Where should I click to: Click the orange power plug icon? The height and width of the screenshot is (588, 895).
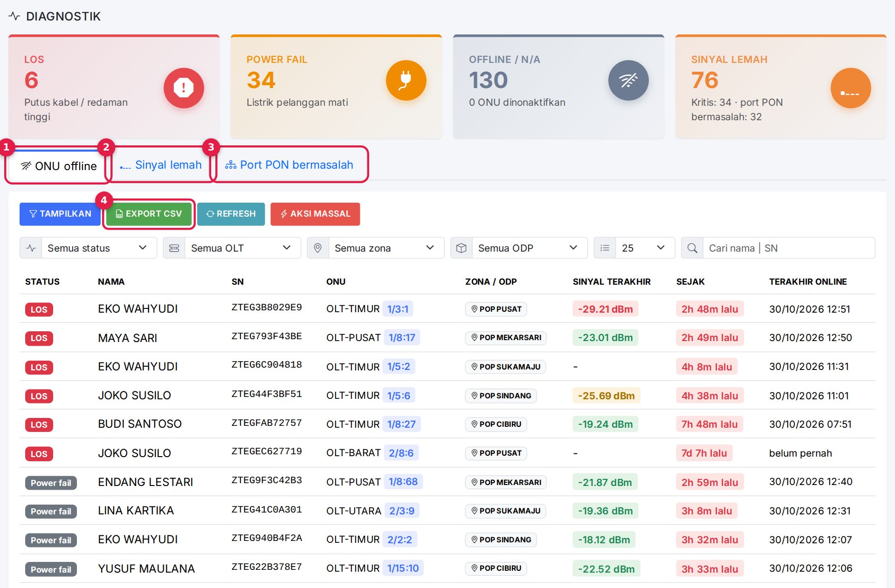[406, 80]
